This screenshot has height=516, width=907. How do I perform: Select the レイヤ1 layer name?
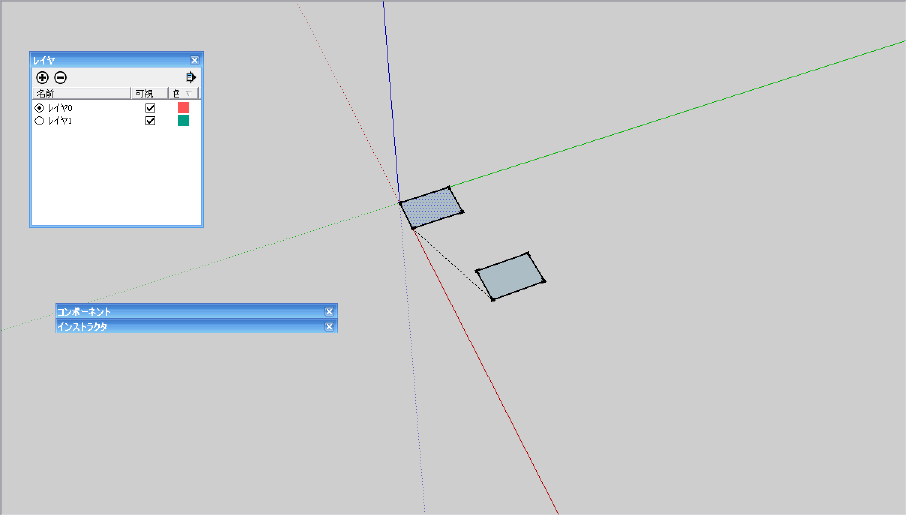pyautogui.click(x=60, y=121)
